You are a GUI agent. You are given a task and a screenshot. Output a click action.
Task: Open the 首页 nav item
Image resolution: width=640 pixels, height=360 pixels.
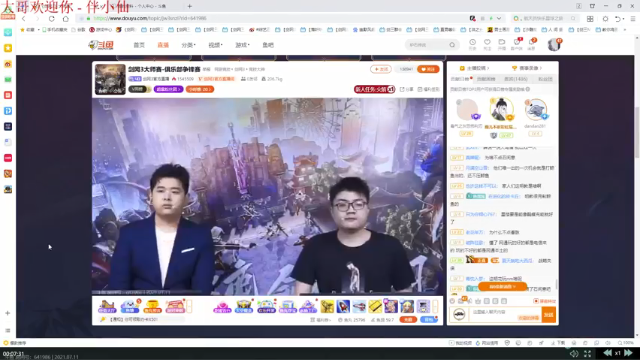pyautogui.click(x=139, y=45)
